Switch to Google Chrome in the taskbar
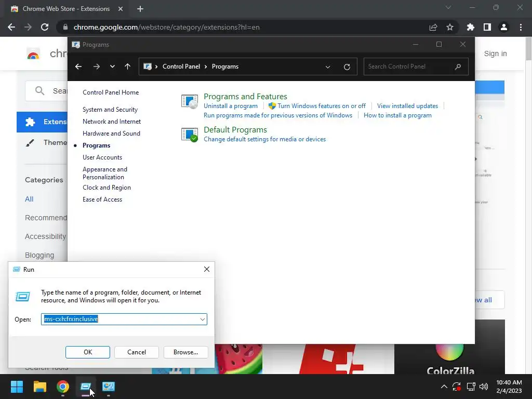The image size is (532, 399). pyautogui.click(x=63, y=387)
